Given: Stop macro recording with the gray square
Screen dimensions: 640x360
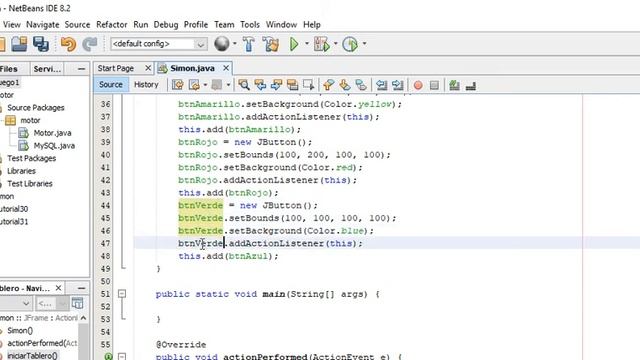Looking at the screenshot, I should click(x=434, y=85).
